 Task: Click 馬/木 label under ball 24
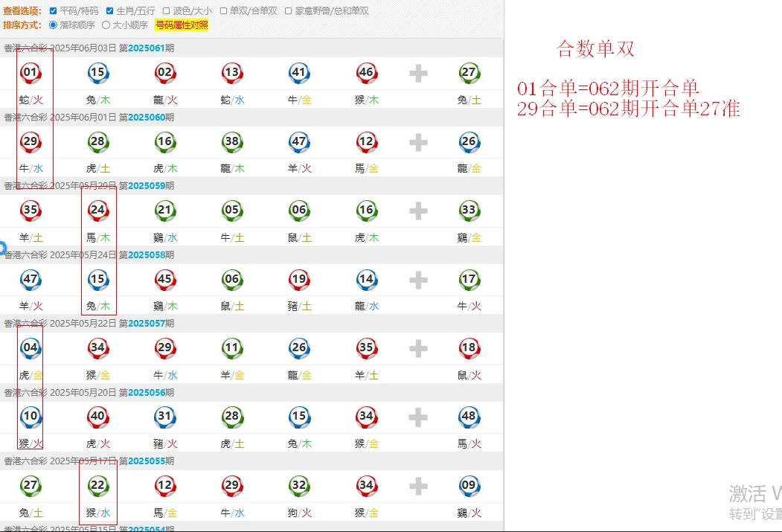click(97, 237)
